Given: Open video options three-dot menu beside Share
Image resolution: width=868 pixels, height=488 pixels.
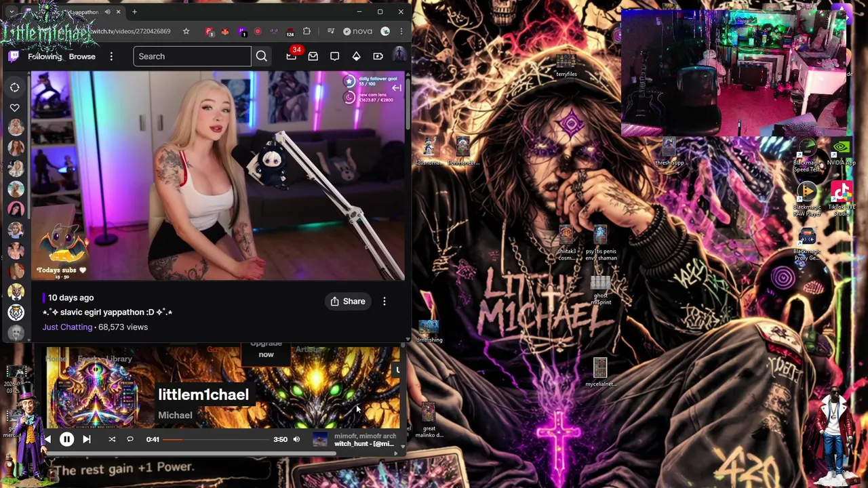Looking at the screenshot, I should click(x=384, y=302).
